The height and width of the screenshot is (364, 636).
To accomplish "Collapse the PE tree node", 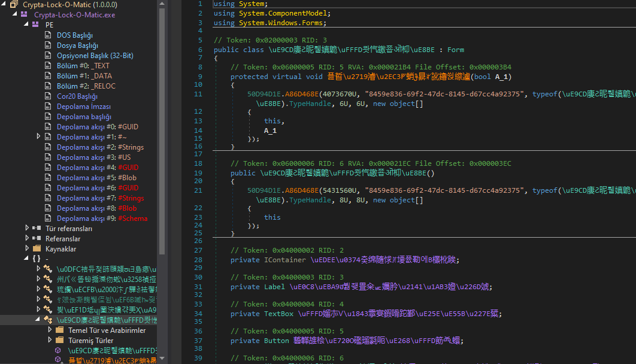I will tap(26, 25).
